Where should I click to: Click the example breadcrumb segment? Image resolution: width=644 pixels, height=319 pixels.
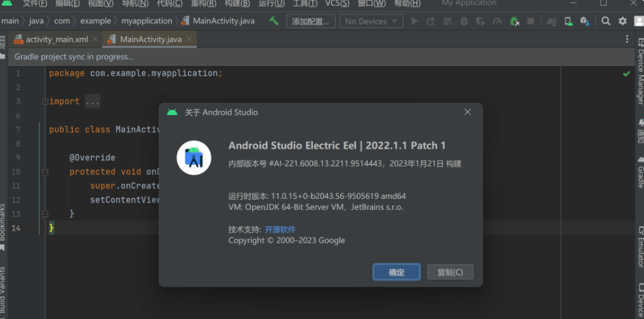(96, 21)
